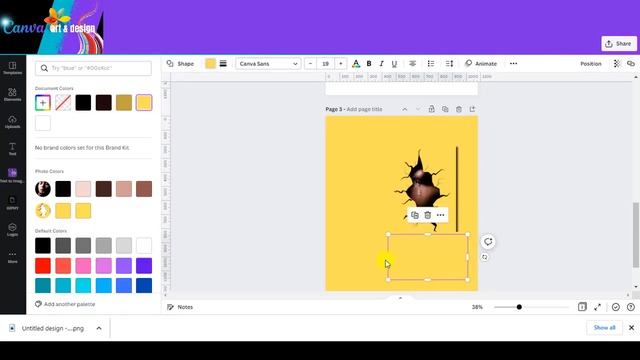640x360 pixels.
Task: Enter fullscreen present mode
Action: pos(598,307)
